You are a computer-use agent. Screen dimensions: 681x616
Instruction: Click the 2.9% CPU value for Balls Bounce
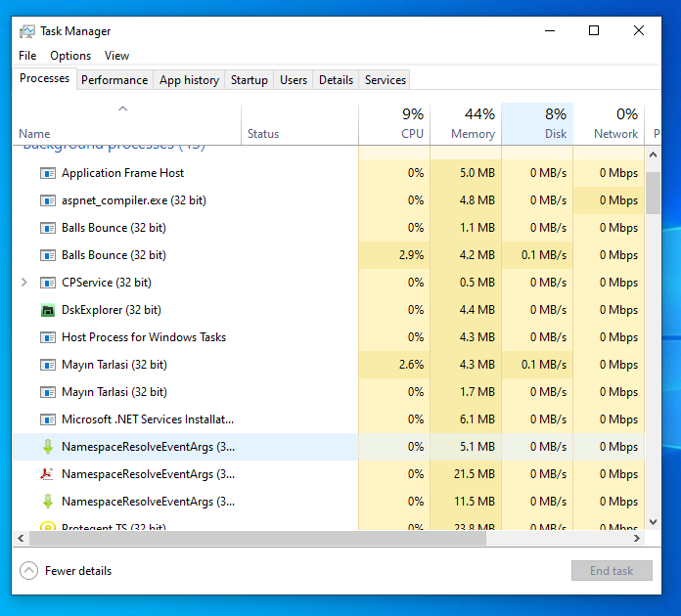411,255
